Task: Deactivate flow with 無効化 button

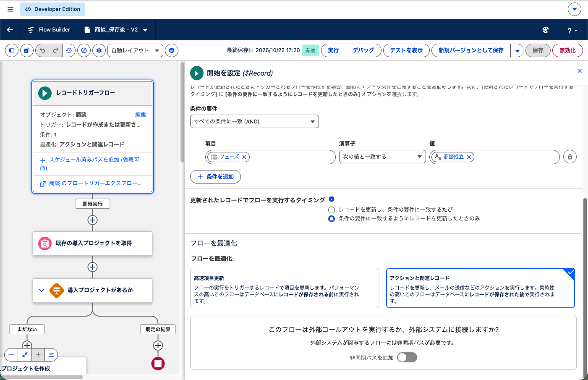Action: tap(567, 50)
